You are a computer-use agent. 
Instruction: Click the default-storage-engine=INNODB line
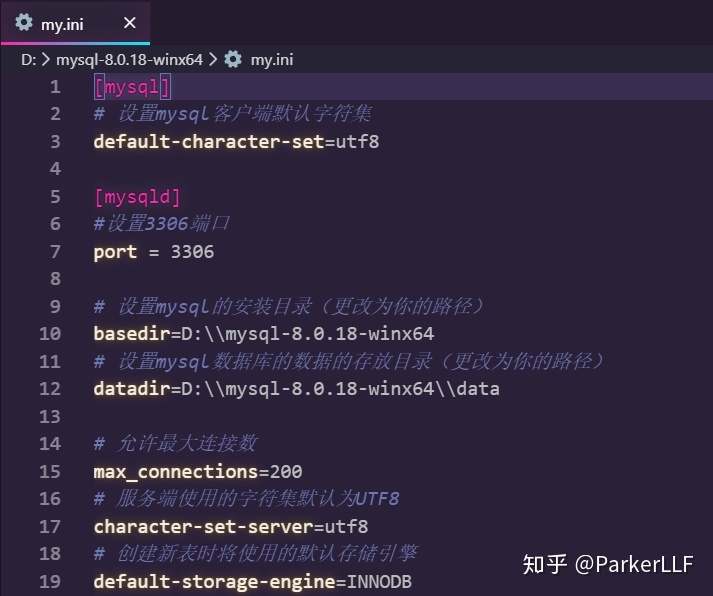(252, 582)
